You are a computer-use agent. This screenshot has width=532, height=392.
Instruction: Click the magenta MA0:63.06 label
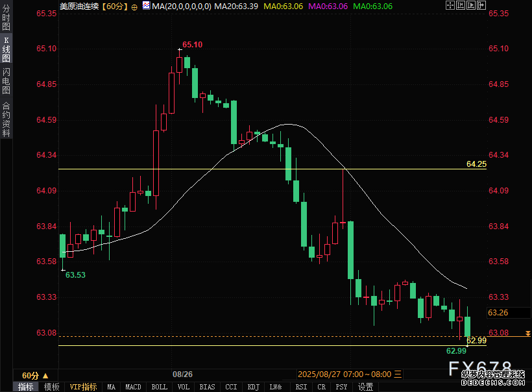click(x=328, y=6)
